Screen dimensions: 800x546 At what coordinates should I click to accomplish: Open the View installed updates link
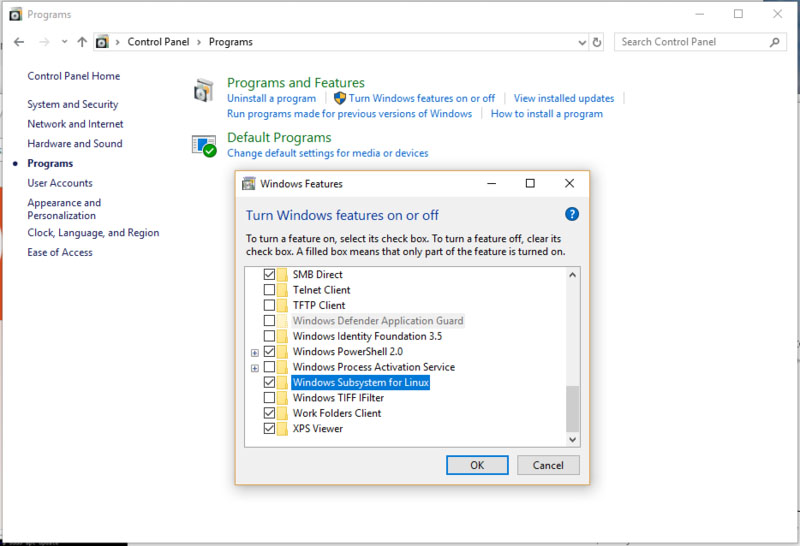point(563,98)
